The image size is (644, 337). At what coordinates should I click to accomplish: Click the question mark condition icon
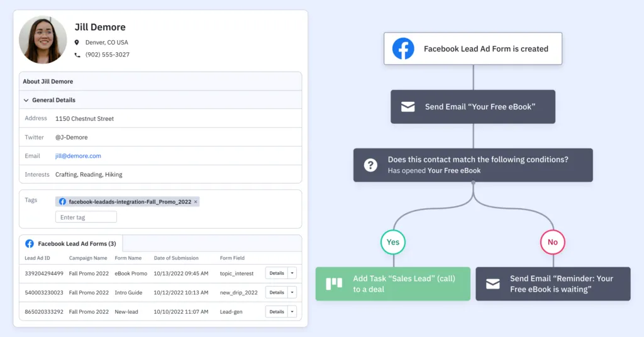click(x=370, y=165)
